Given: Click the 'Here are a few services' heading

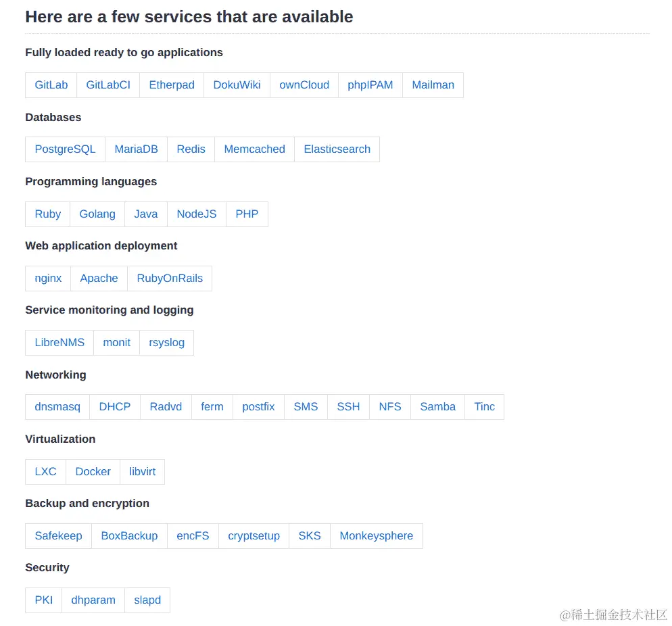Looking at the screenshot, I should (189, 17).
